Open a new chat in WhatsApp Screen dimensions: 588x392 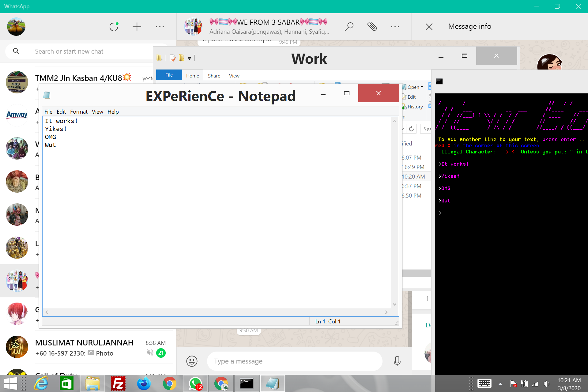pyautogui.click(x=137, y=27)
